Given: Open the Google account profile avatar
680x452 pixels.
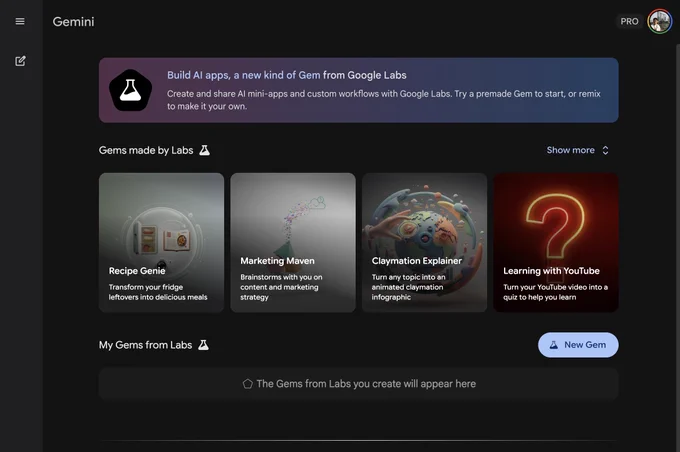Looking at the screenshot, I should 660,21.
